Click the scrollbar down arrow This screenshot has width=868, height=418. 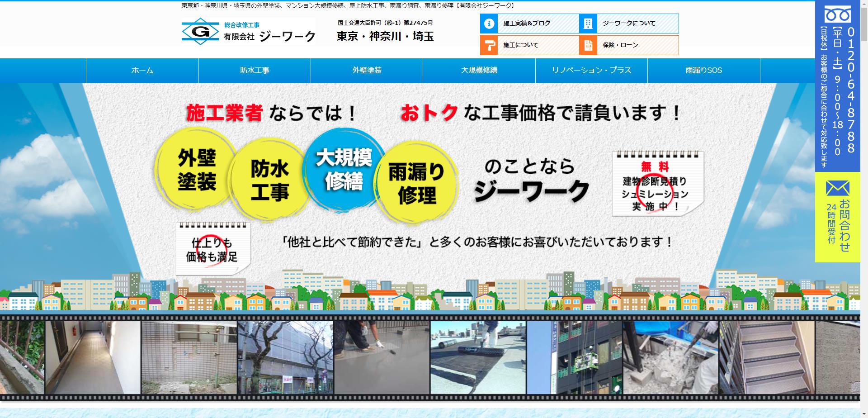pyautogui.click(x=864, y=414)
